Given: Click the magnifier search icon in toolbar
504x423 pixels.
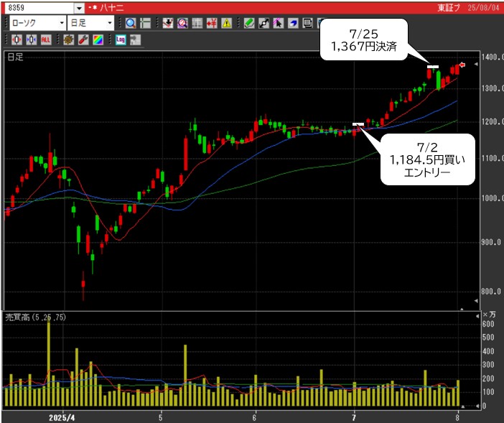Looking at the screenshot, I should point(131,23).
